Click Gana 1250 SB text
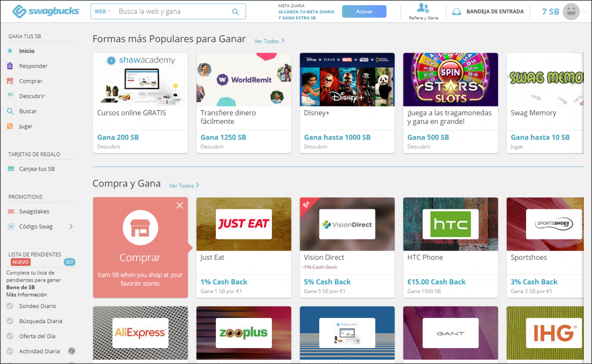 223,137
